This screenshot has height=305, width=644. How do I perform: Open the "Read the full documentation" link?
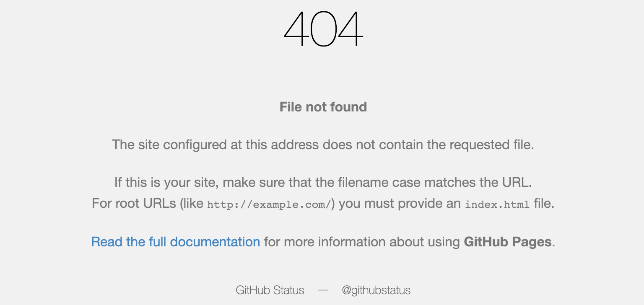point(175,242)
